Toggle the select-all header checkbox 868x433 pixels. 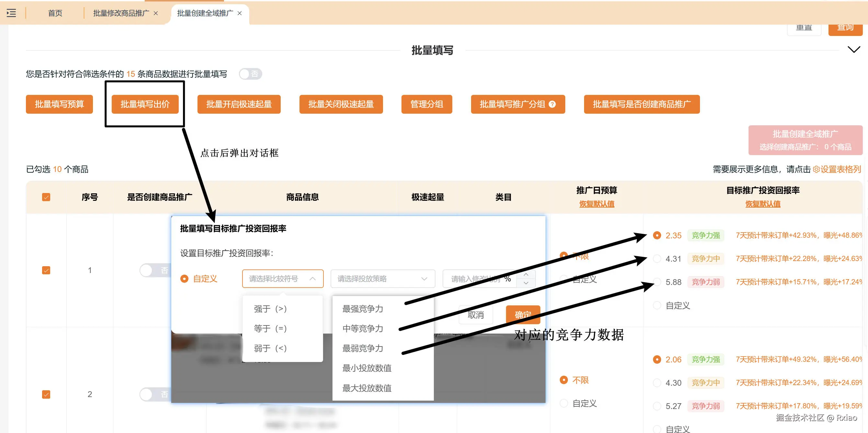(46, 197)
